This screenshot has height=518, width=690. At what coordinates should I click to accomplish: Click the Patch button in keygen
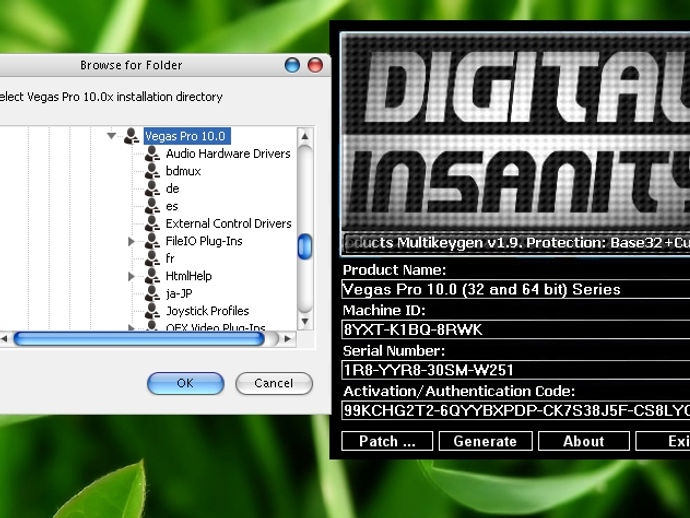(x=387, y=441)
